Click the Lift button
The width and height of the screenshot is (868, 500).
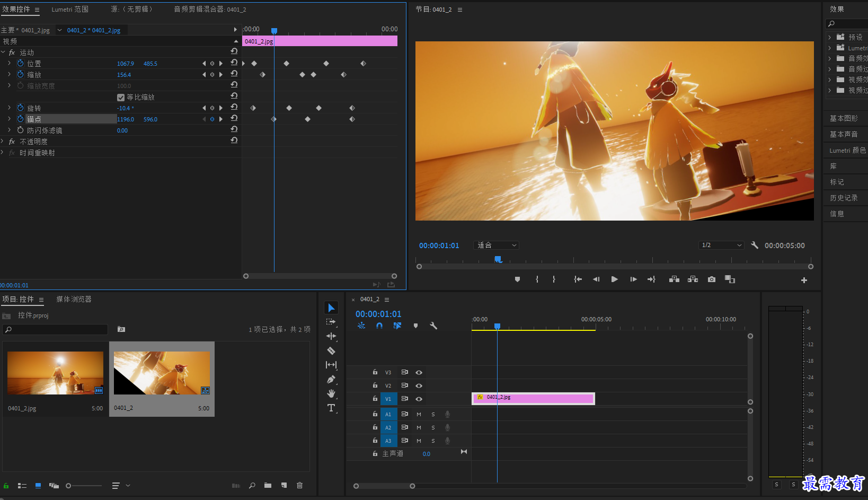tap(674, 279)
